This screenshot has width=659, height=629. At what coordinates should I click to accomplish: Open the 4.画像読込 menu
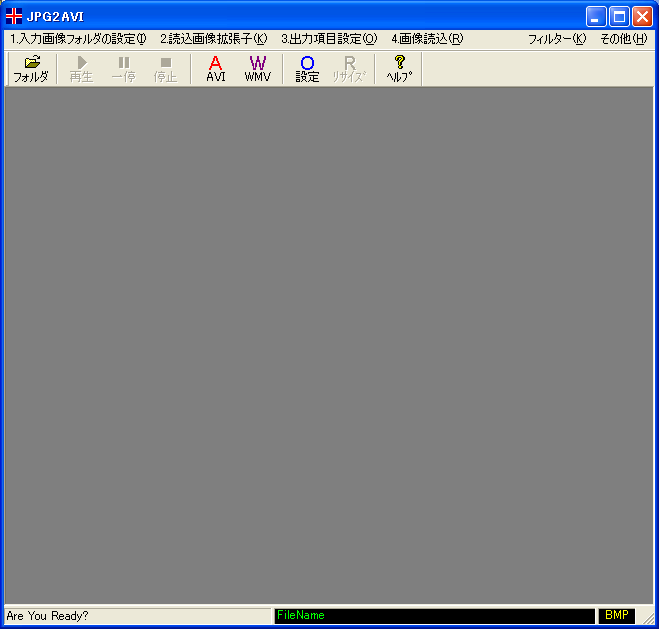[427, 39]
